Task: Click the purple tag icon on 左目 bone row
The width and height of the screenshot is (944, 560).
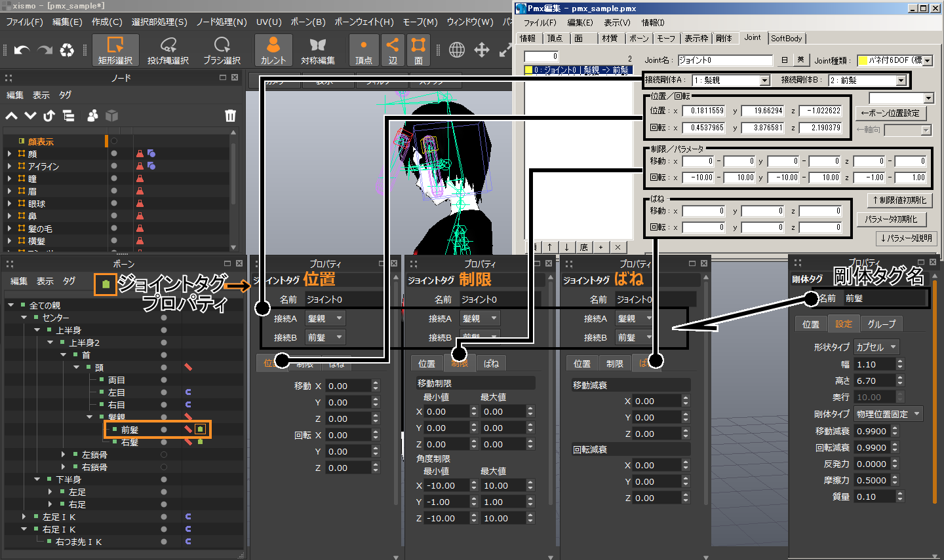Action: (x=188, y=392)
